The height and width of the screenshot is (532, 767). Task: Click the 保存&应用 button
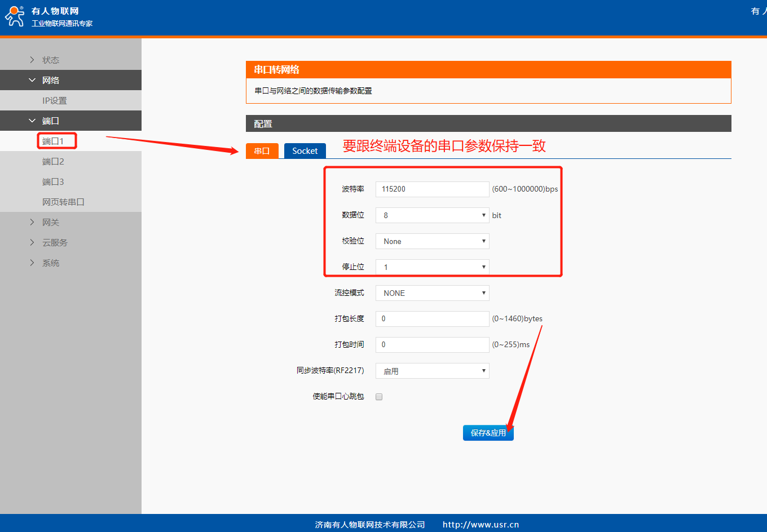coord(488,433)
